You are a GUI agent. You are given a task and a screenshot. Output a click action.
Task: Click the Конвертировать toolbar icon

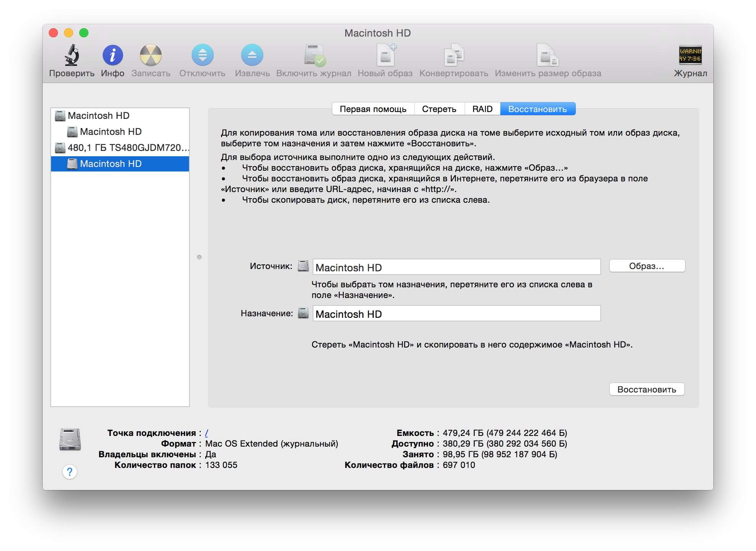(x=454, y=55)
